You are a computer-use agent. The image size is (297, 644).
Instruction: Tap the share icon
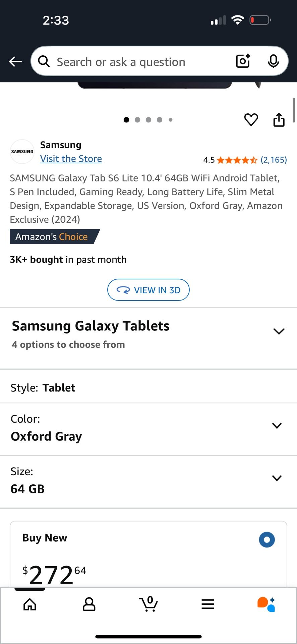pos(279,120)
